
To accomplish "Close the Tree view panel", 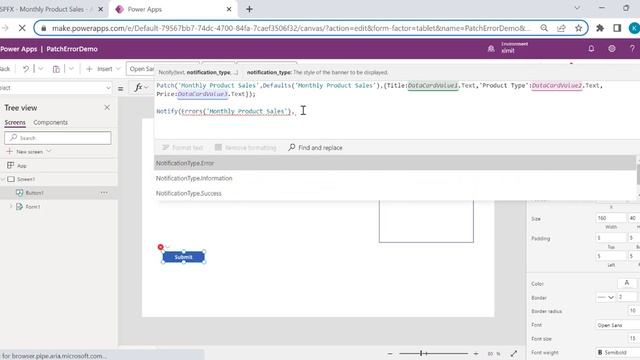I will 107,107.
